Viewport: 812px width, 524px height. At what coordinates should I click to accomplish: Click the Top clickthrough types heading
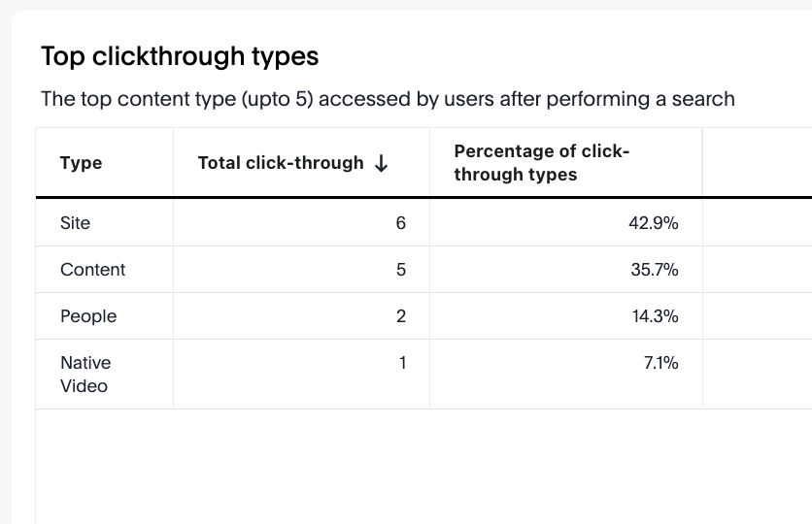[180, 56]
